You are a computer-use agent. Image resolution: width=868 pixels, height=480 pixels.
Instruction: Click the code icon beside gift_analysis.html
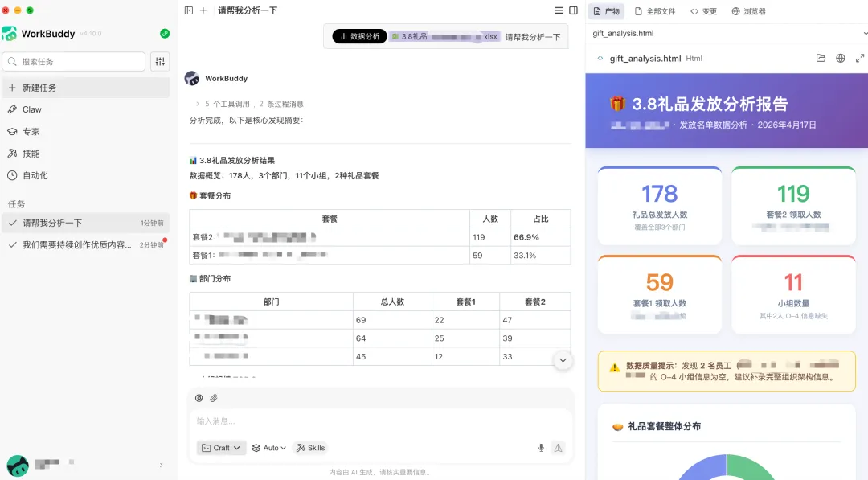(x=600, y=58)
